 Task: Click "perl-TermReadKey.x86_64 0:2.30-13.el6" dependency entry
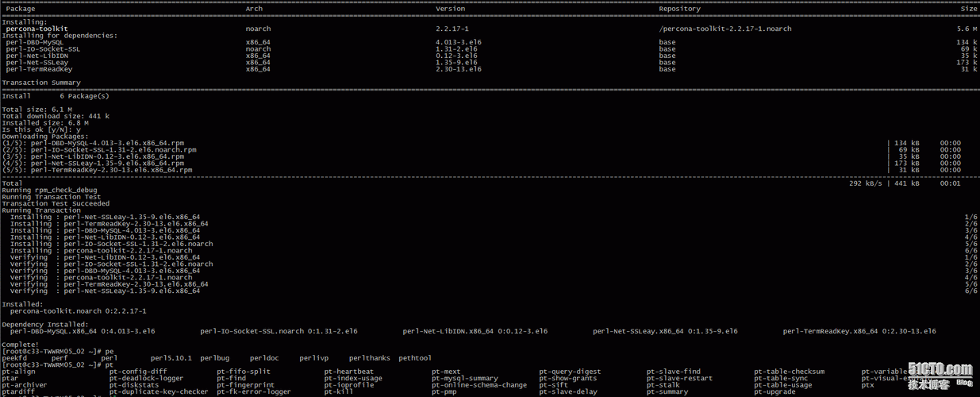(859, 331)
